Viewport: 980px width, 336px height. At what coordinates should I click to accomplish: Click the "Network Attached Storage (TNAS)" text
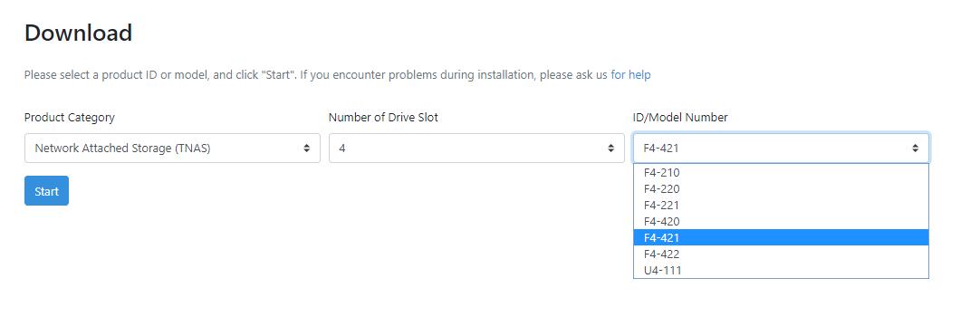click(x=122, y=148)
